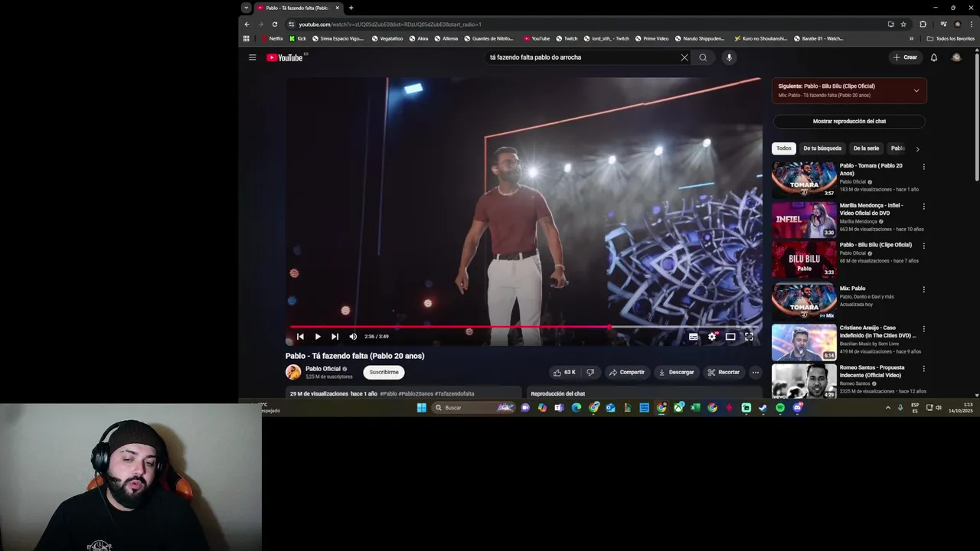Open the Todos los favoritos folder
980x551 pixels.
coord(950,38)
